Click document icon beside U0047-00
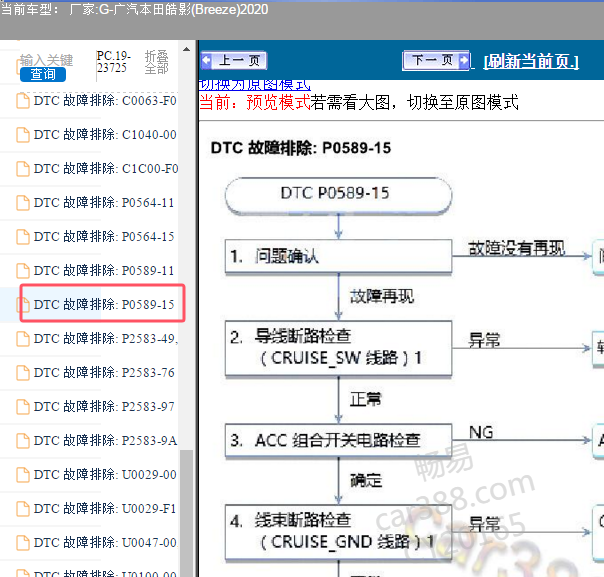 (23, 542)
